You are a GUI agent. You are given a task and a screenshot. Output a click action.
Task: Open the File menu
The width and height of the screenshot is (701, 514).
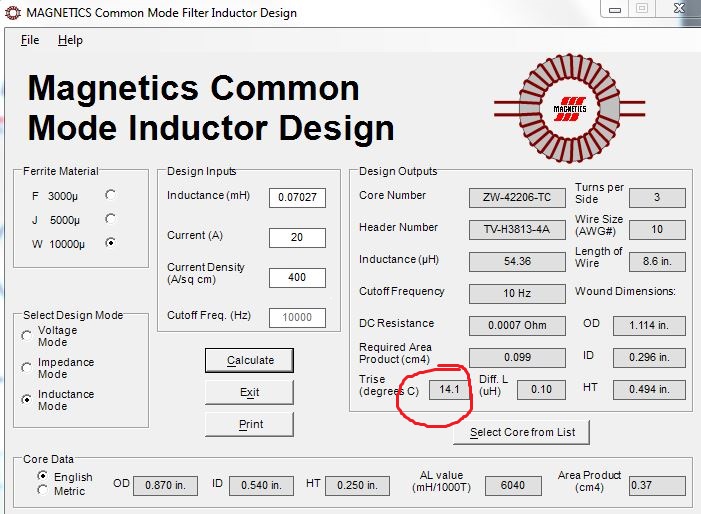click(x=30, y=40)
